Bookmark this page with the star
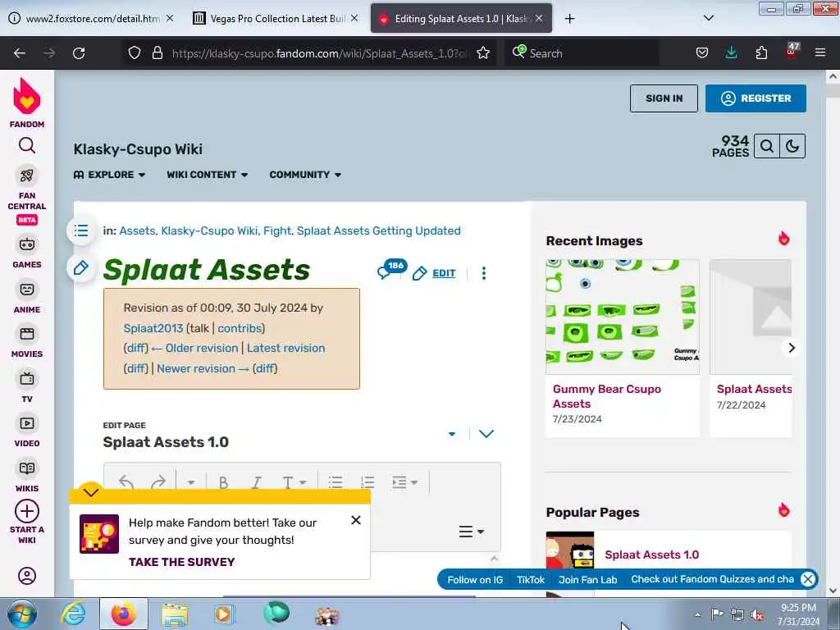Viewport: 840px width, 630px height. (x=482, y=53)
